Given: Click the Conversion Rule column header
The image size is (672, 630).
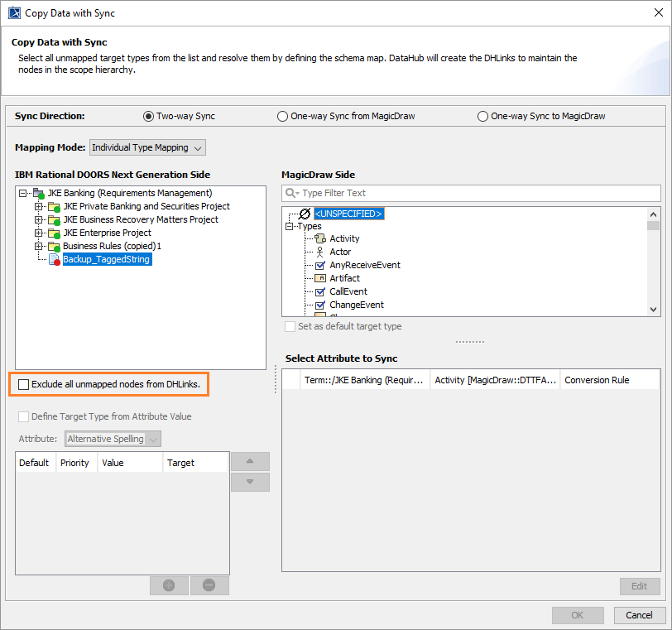Looking at the screenshot, I should click(x=597, y=381).
